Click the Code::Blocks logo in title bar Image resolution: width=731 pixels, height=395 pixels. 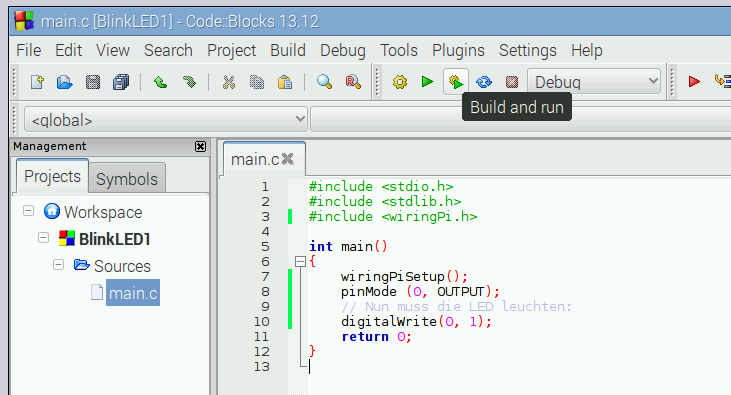[24, 21]
